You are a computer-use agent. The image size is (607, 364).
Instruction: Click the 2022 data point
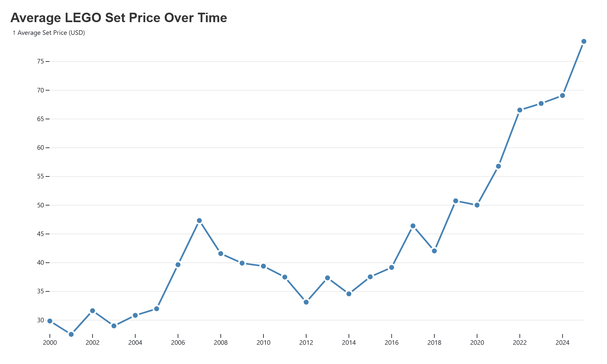[x=520, y=110]
